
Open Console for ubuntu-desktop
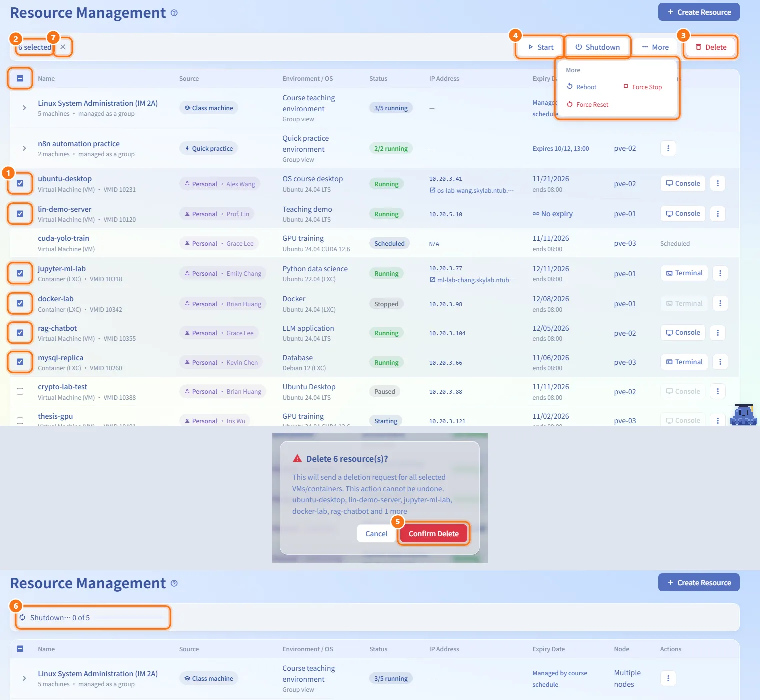coord(683,183)
